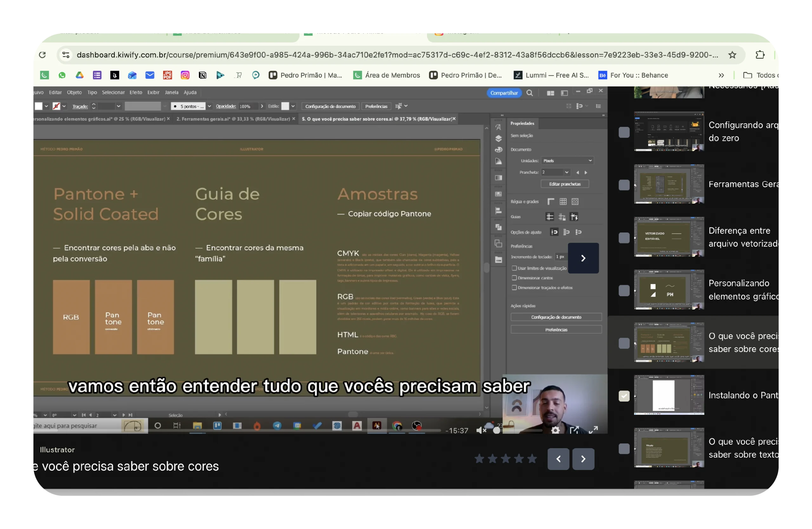Open 'For You :: Behance' bookmark link
Image resolution: width=812 pixels, height=529 pixels.
(x=633, y=75)
